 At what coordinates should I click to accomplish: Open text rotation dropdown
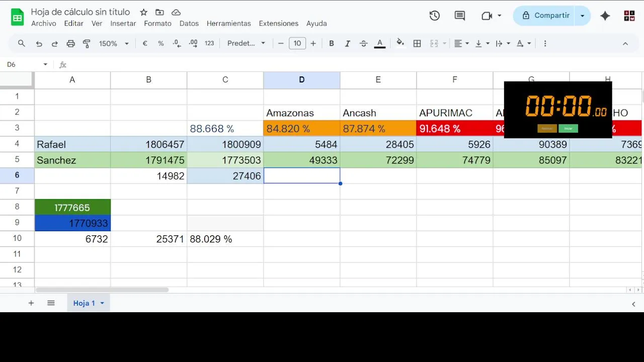coord(524,43)
